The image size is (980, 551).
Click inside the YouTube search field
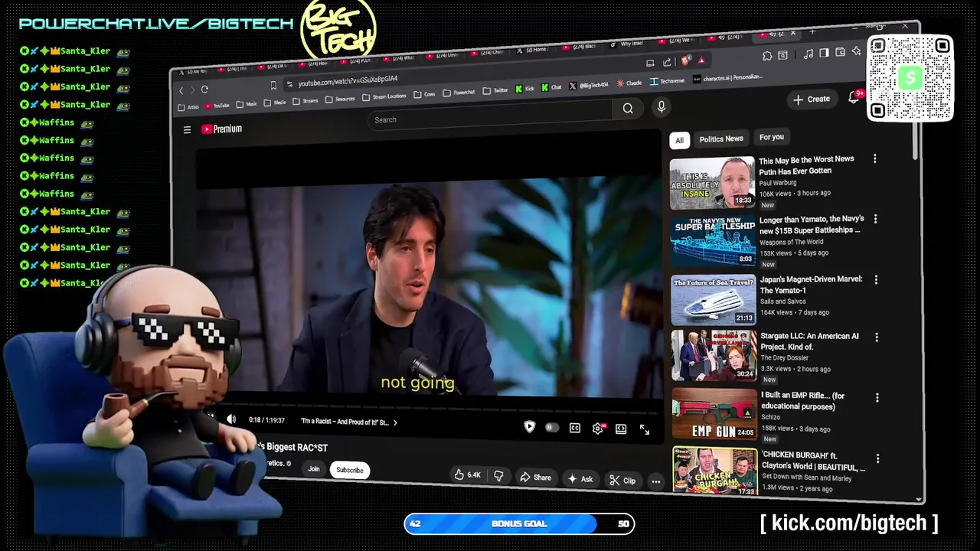pyautogui.click(x=490, y=115)
